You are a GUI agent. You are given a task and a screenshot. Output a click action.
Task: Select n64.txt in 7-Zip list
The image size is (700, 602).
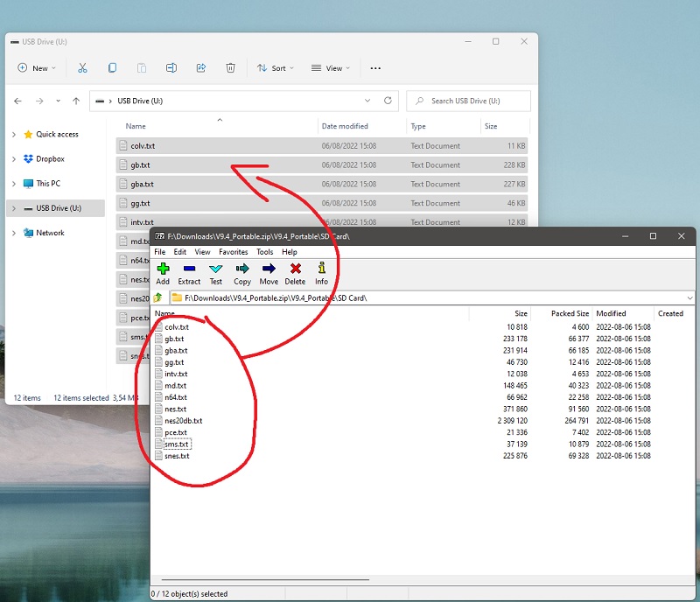[x=176, y=397]
